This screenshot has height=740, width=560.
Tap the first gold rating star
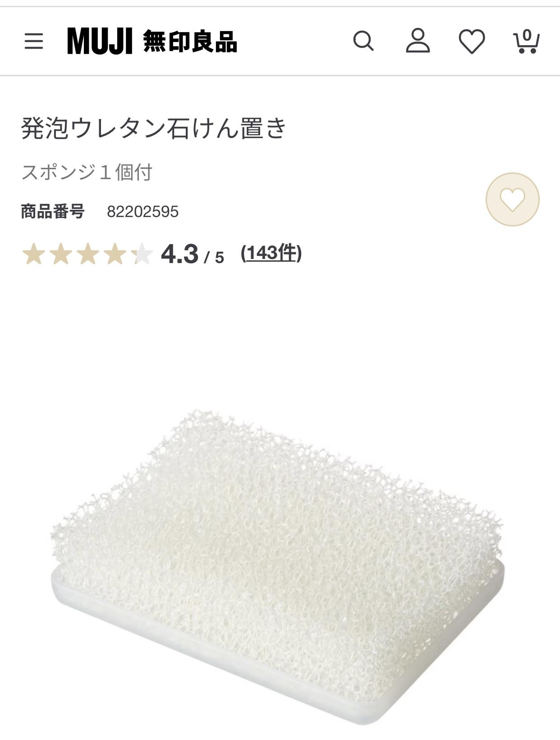coord(33,254)
